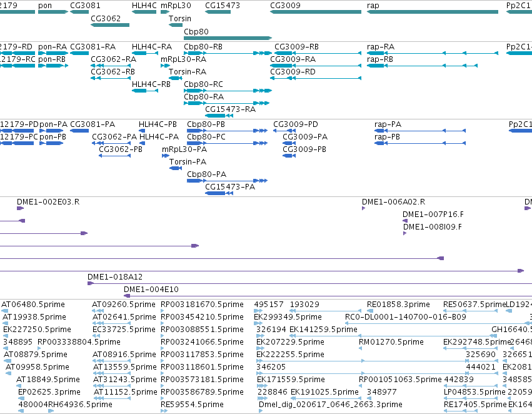The width and height of the screenshot is (532, 414).
Task: Click protein pon-PB
Action: click(x=53, y=137)
